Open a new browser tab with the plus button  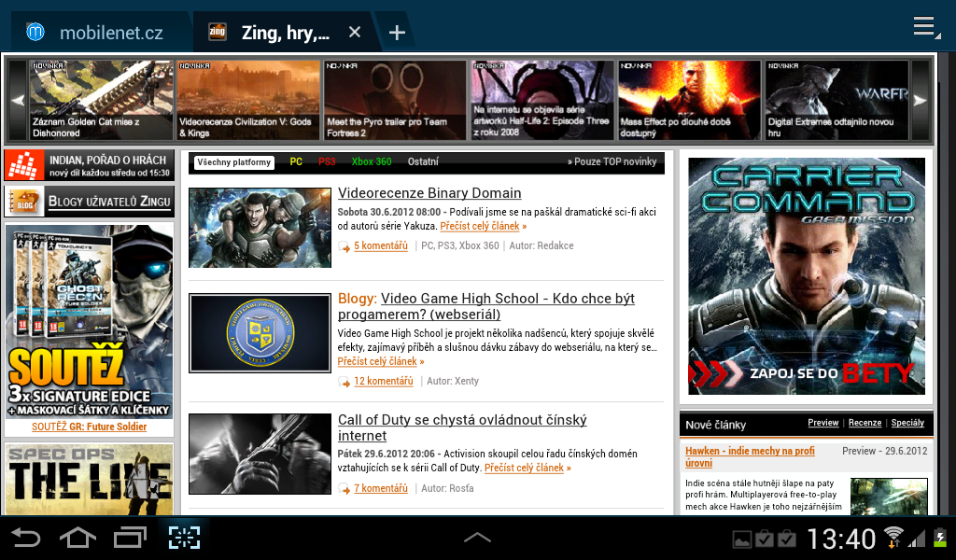click(396, 31)
